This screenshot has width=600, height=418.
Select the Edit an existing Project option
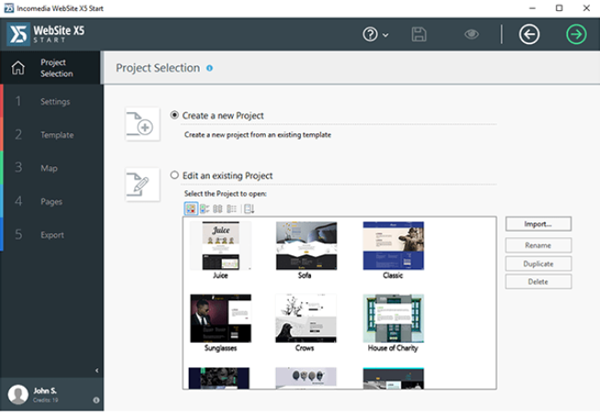pos(176,175)
